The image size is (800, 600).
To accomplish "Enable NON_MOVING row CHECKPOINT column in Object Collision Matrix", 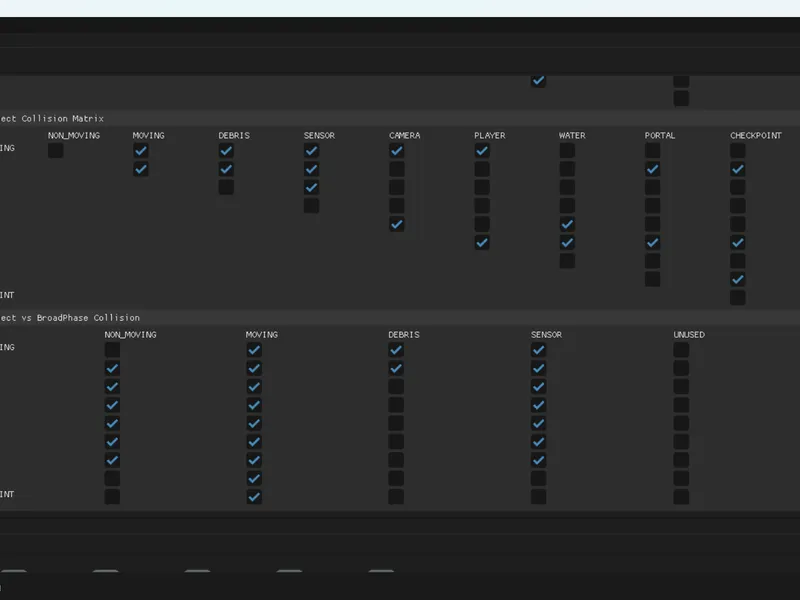I will pos(737,151).
